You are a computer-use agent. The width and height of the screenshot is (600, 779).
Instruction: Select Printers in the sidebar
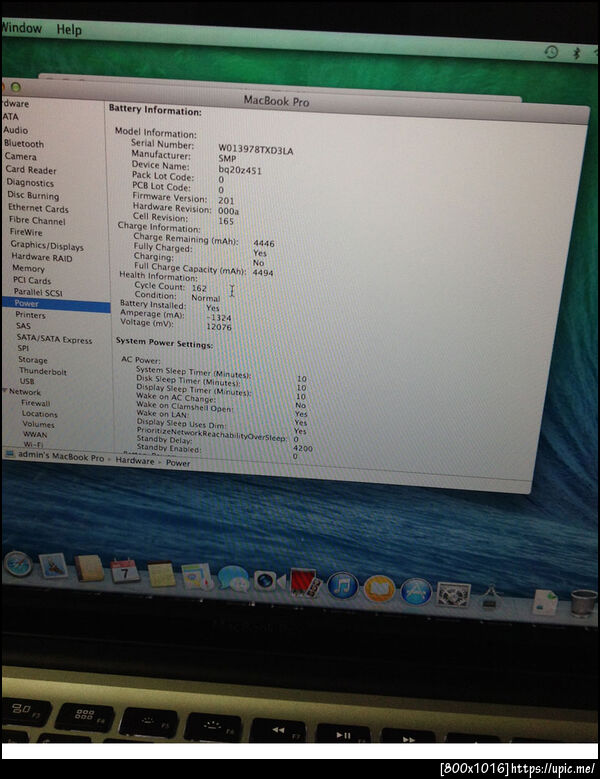pos(30,315)
